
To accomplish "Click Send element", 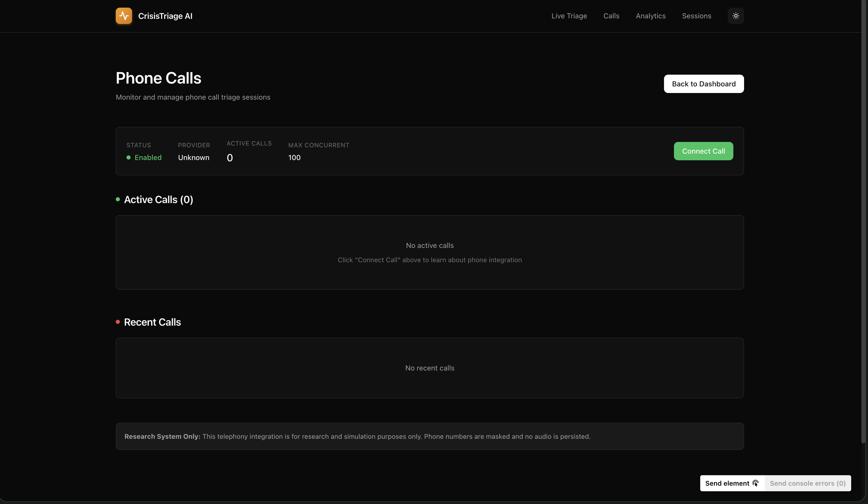I will tap(727, 483).
